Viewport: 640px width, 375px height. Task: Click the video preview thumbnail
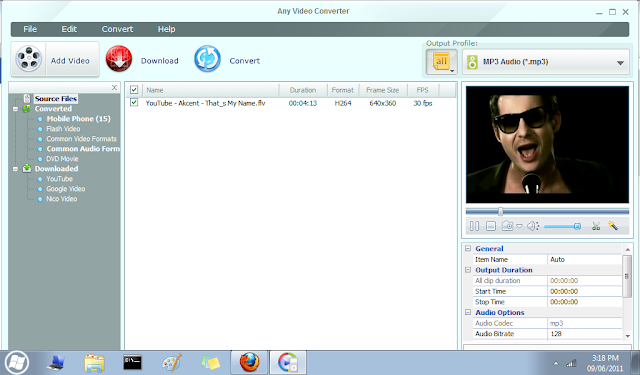(x=547, y=144)
